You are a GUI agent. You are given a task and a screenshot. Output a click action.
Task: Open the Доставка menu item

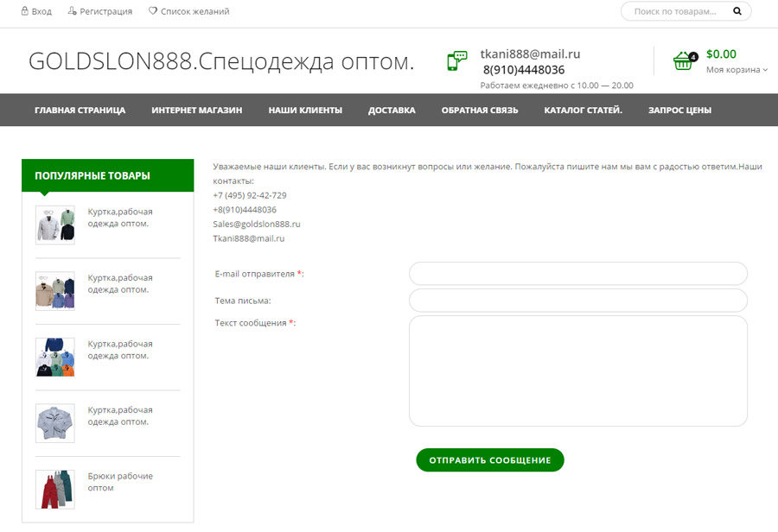(x=392, y=111)
